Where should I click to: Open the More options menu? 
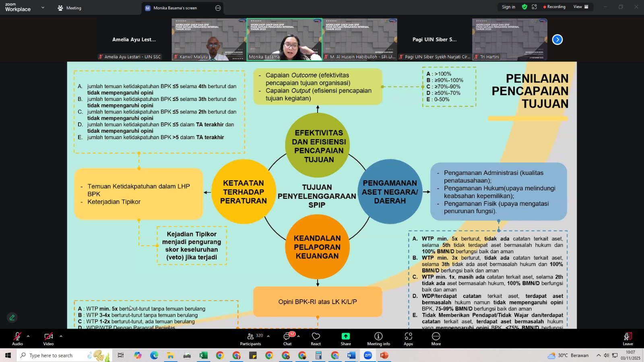436,339
